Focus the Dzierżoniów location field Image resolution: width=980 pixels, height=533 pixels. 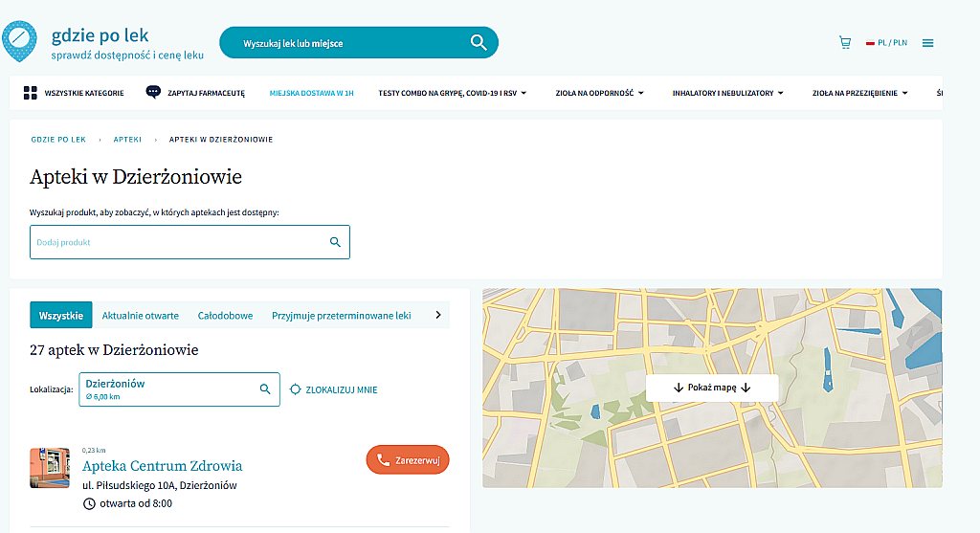click(x=179, y=389)
